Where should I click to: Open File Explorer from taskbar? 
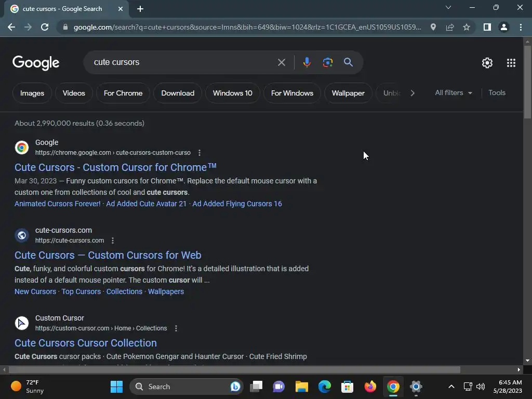(x=301, y=387)
